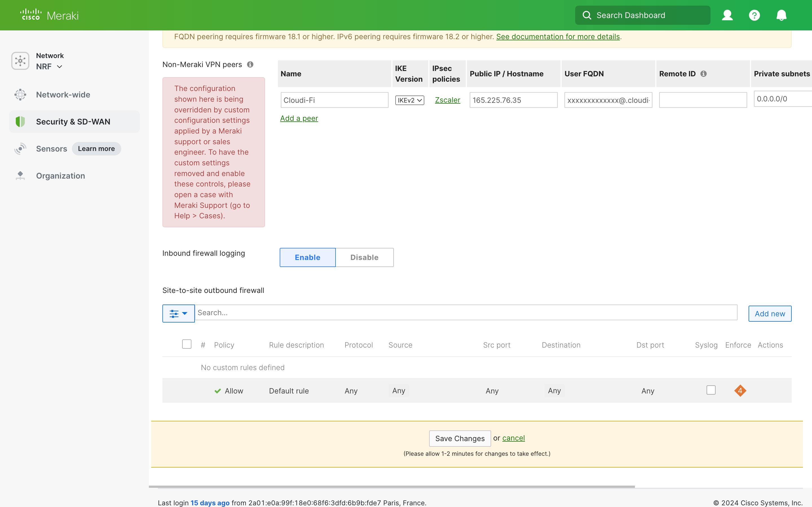The height and width of the screenshot is (507, 812).
Task: Click the orange warning diamond on Default rule
Action: click(740, 390)
